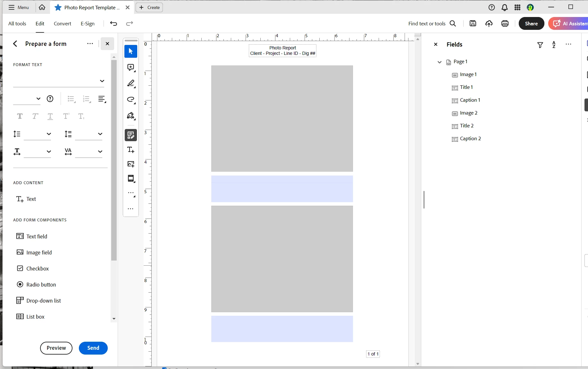Pick the highlighter pen tool
588x369 pixels.
(x=131, y=83)
